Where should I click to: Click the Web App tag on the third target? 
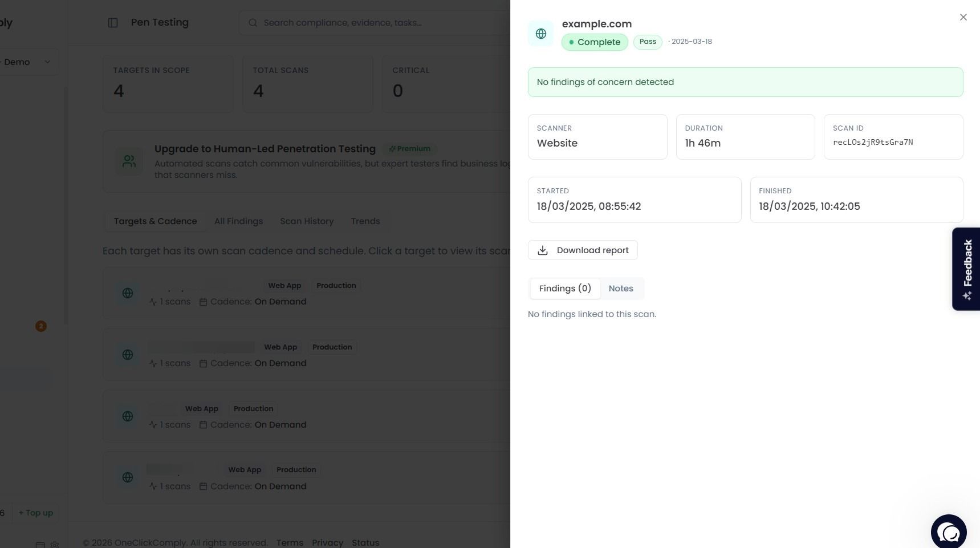pos(202,409)
